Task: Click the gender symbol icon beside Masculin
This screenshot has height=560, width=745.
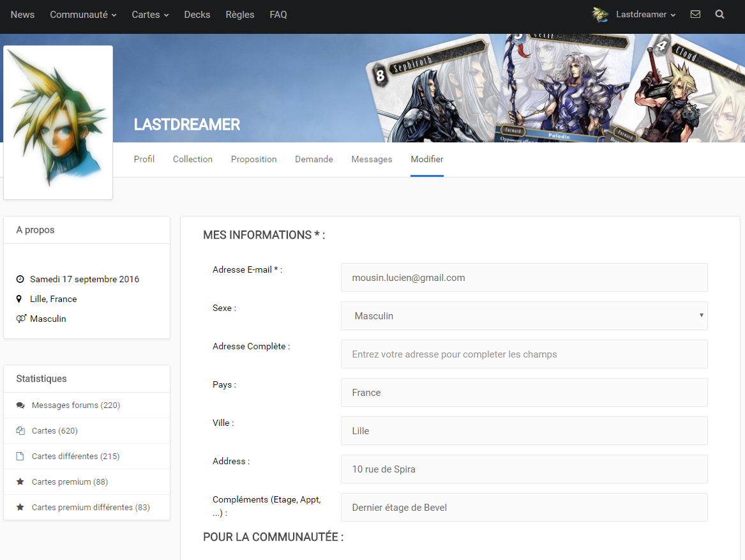Action: coord(21,319)
